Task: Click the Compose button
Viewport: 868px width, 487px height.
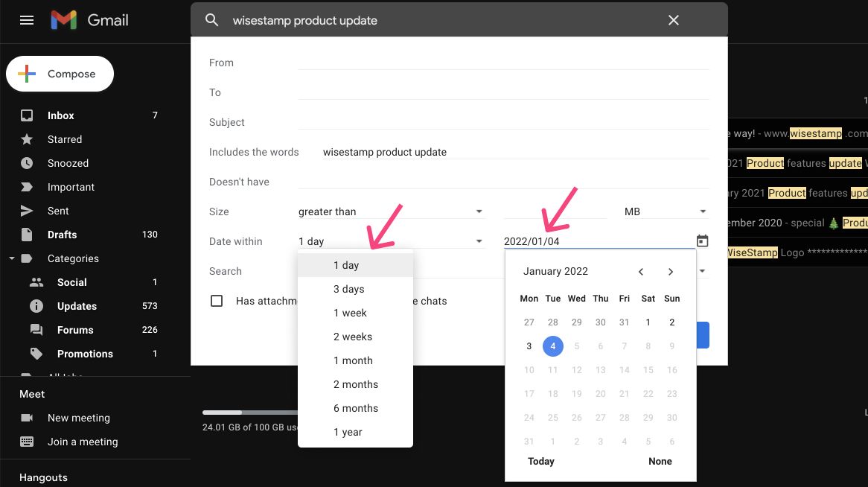Action: pos(60,74)
